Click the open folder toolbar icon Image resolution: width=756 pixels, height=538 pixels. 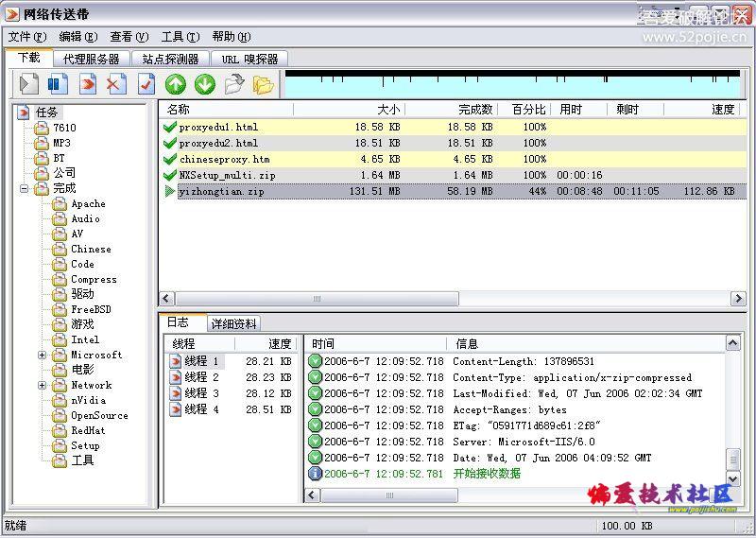[x=264, y=84]
